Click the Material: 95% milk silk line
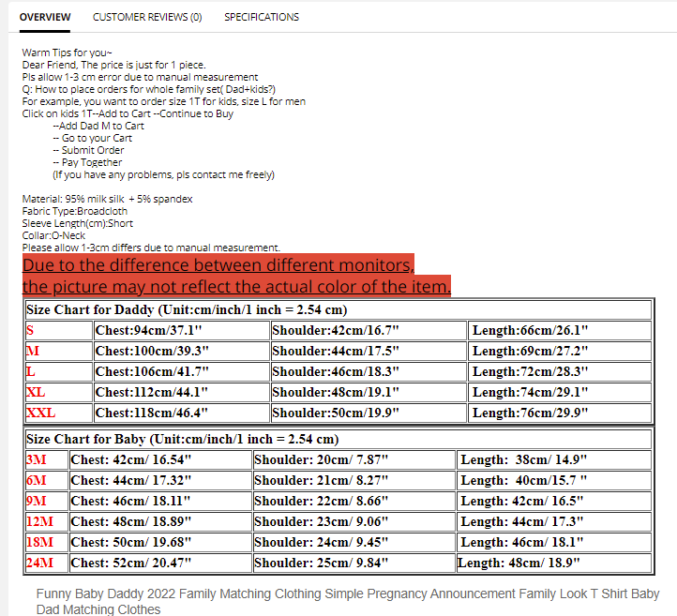 [107, 199]
